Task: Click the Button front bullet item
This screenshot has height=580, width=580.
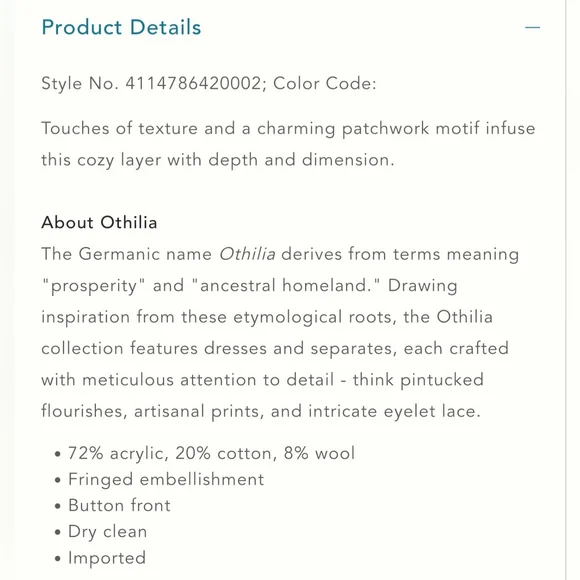Action: click(119, 505)
